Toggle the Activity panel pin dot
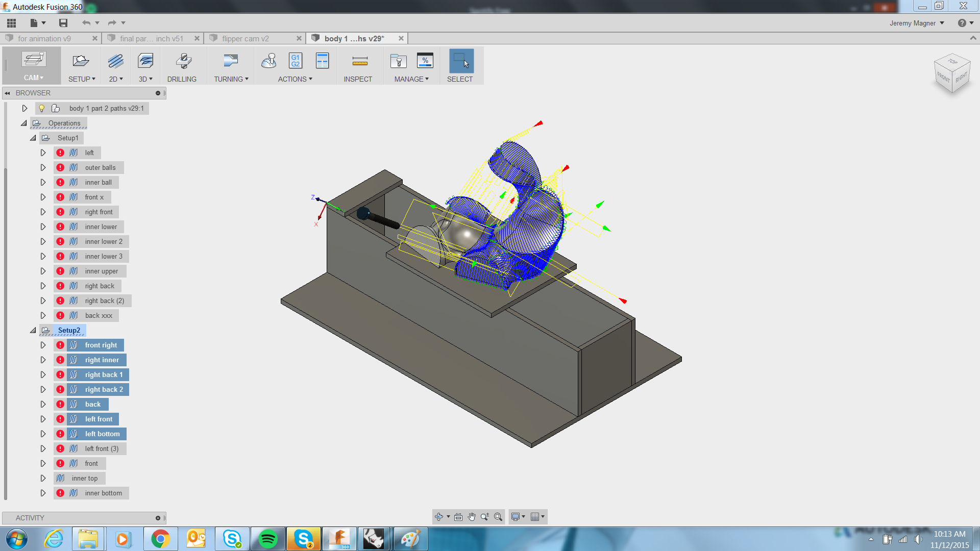980x551 pixels. pos(158,518)
